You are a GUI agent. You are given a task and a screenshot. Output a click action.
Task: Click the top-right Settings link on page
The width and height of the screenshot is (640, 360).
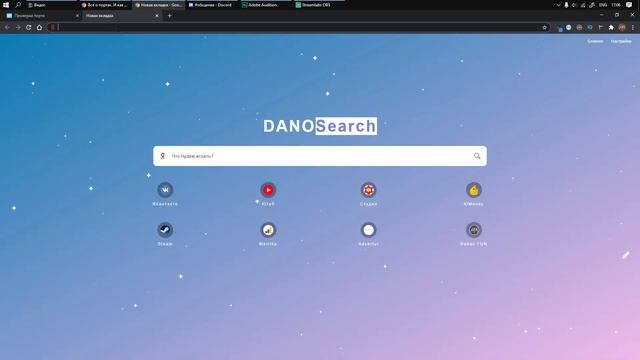point(621,41)
